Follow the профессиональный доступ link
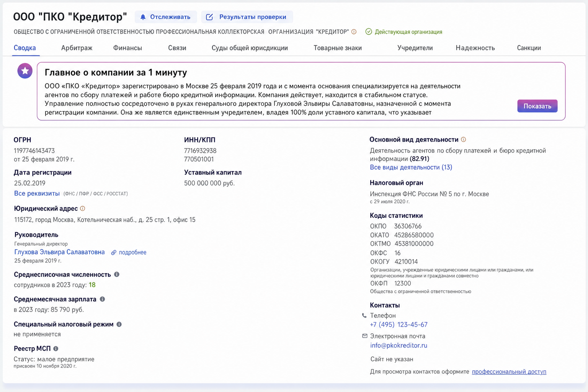The image size is (588, 392). (x=509, y=372)
